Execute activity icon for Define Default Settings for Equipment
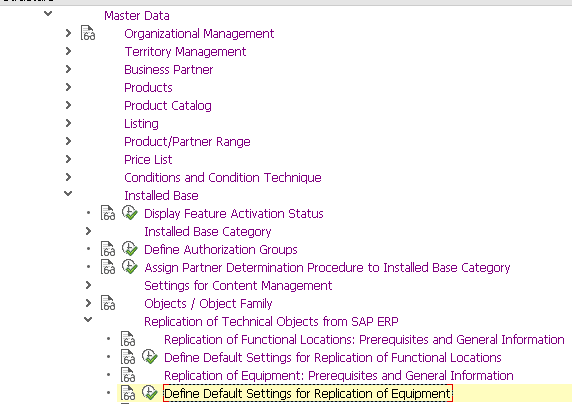Image resolution: width=572 pixels, height=404 pixels. [150, 393]
